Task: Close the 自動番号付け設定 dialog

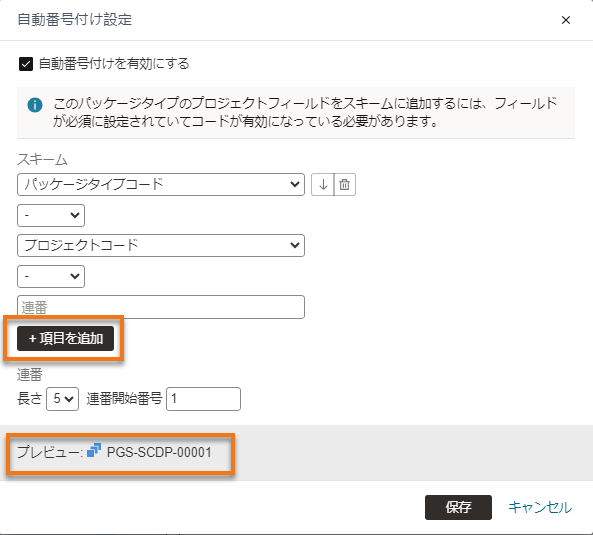Action: tap(566, 20)
